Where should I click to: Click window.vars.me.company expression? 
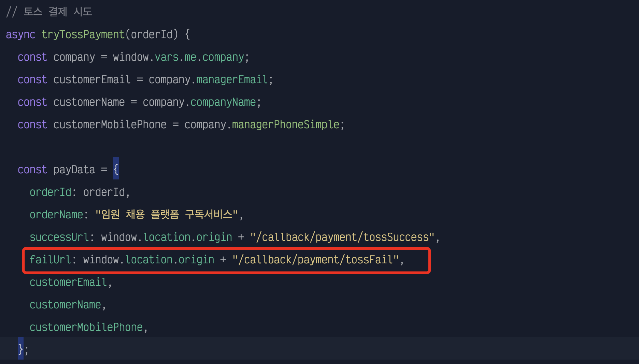click(179, 57)
